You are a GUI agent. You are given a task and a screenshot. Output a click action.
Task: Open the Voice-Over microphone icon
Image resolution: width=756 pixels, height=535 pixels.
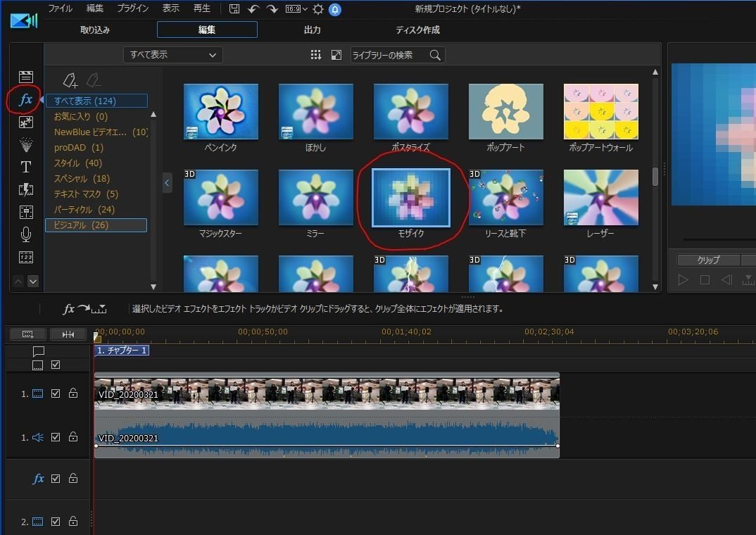[26, 234]
